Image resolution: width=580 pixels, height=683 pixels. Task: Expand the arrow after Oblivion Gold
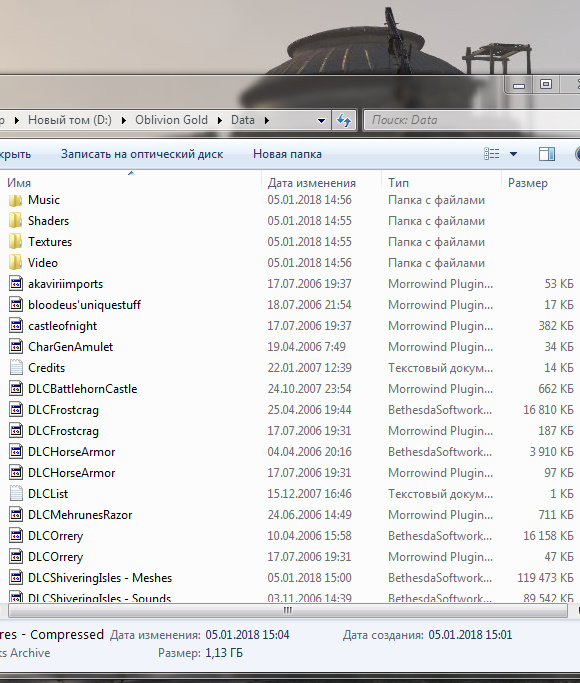pos(219,120)
